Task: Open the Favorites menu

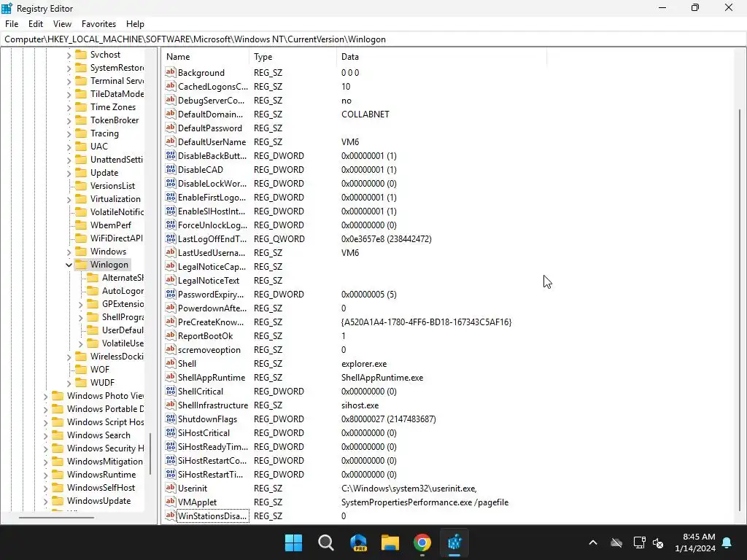Action: point(98,24)
